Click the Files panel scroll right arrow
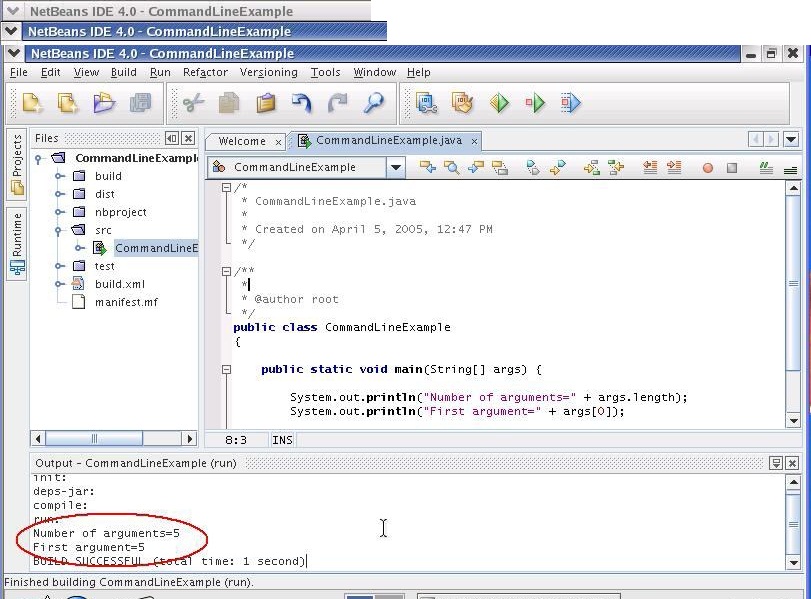The width and height of the screenshot is (811, 599). (189, 439)
